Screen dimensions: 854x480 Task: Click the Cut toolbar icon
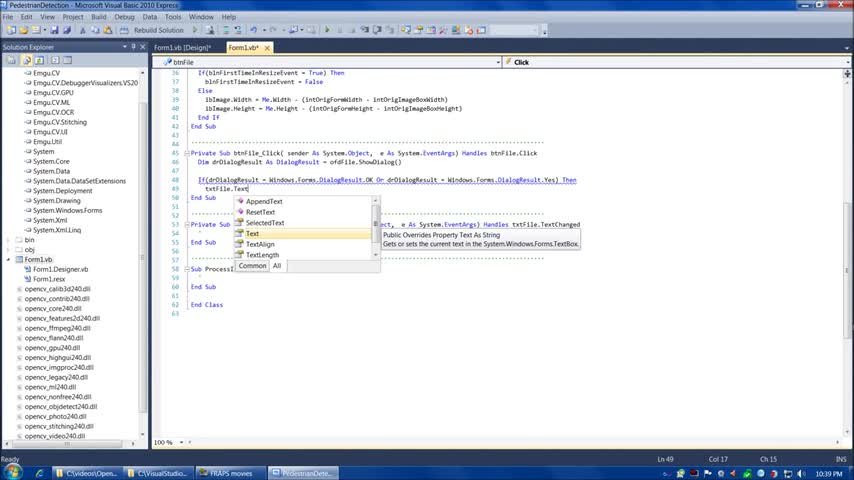[x=83, y=31]
